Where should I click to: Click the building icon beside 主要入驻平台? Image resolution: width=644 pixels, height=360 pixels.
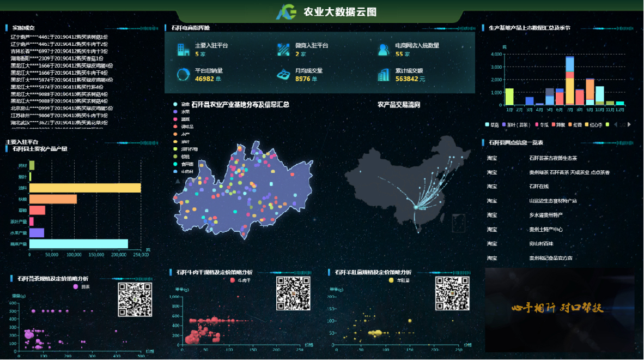coord(183,50)
